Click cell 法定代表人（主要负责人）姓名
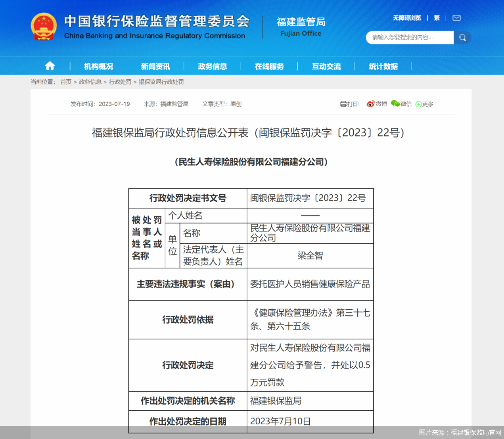504x439 pixels. 213,256
